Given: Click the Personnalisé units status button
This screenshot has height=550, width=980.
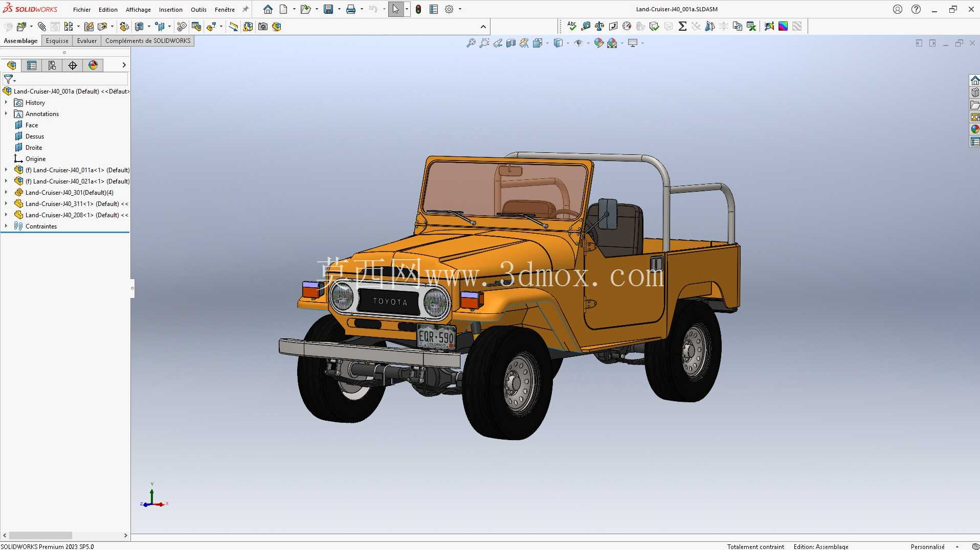Looking at the screenshot, I should [x=927, y=546].
